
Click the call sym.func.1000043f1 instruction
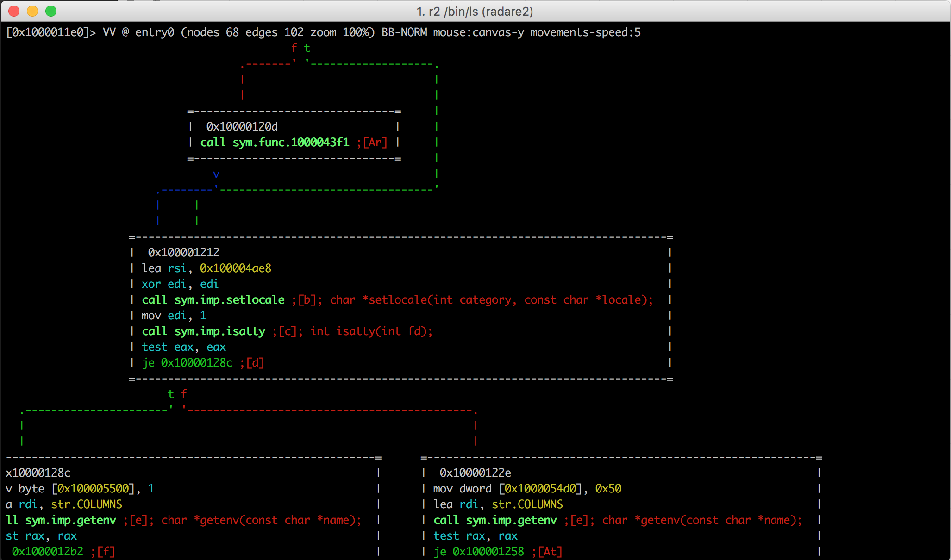click(275, 142)
